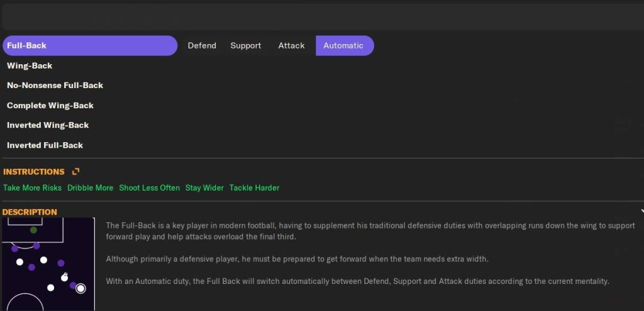The image size is (644, 311).
Task: Click the DESCRIPTION section header
Action: [x=30, y=212]
